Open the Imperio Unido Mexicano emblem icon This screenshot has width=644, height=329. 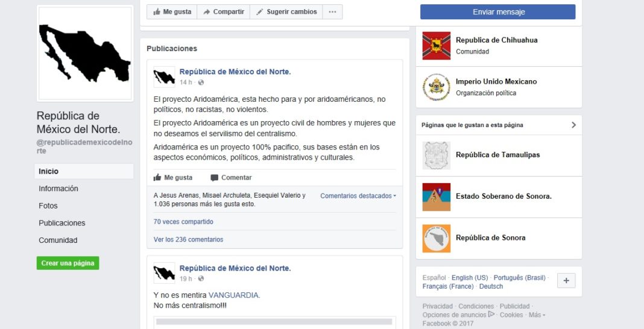(436, 87)
